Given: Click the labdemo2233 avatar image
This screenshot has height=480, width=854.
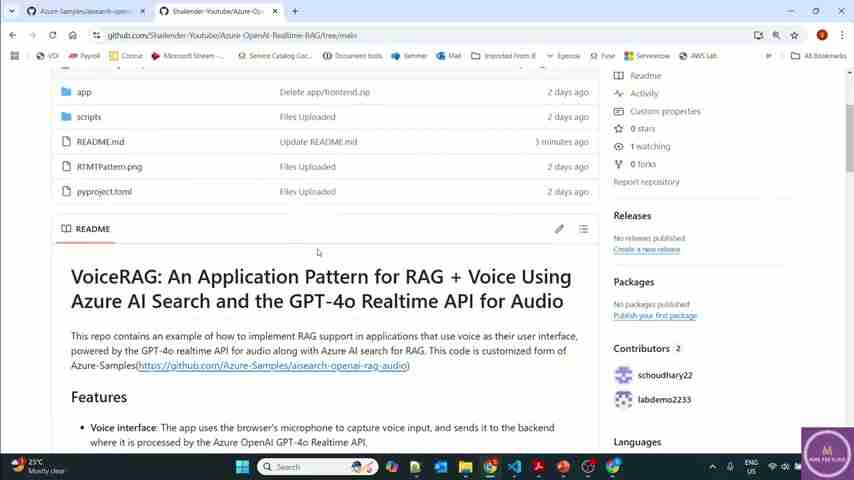Looking at the screenshot, I should tap(623, 399).
